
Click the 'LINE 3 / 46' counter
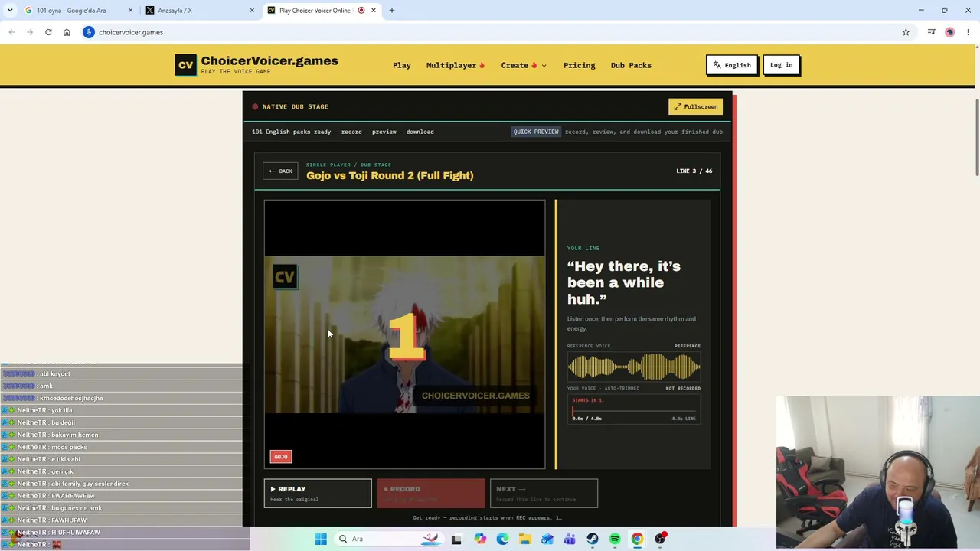694,171
